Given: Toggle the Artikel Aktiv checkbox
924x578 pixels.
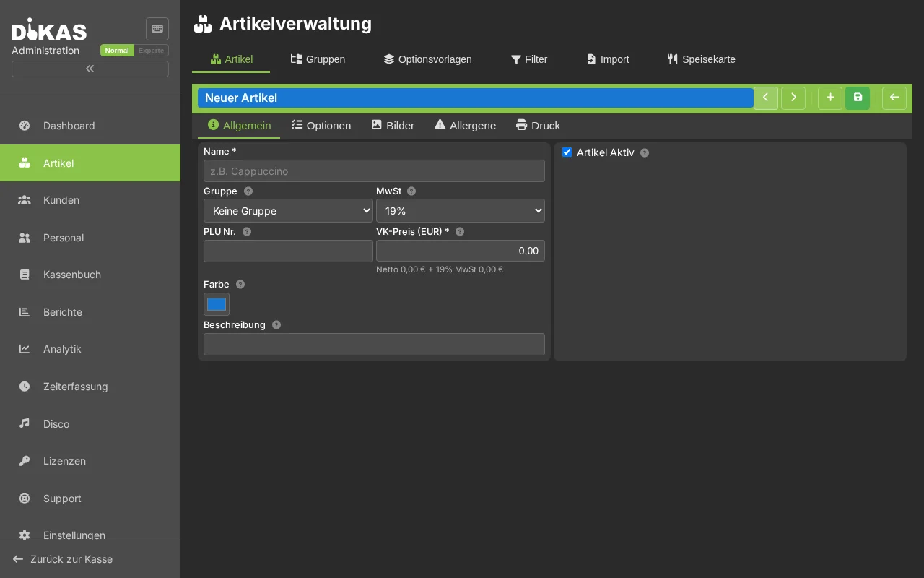Looking at the screenshot, I should [x=567, y=152].
